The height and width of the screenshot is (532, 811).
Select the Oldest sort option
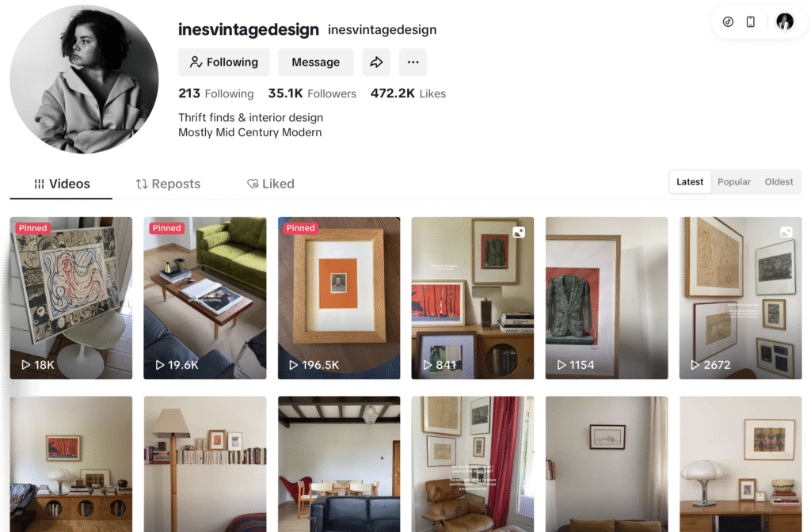click(x=779, y=182)
